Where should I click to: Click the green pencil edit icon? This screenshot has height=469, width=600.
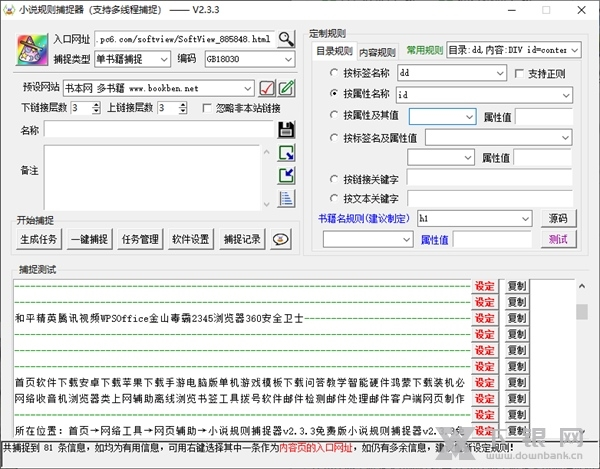click(286, 88)
